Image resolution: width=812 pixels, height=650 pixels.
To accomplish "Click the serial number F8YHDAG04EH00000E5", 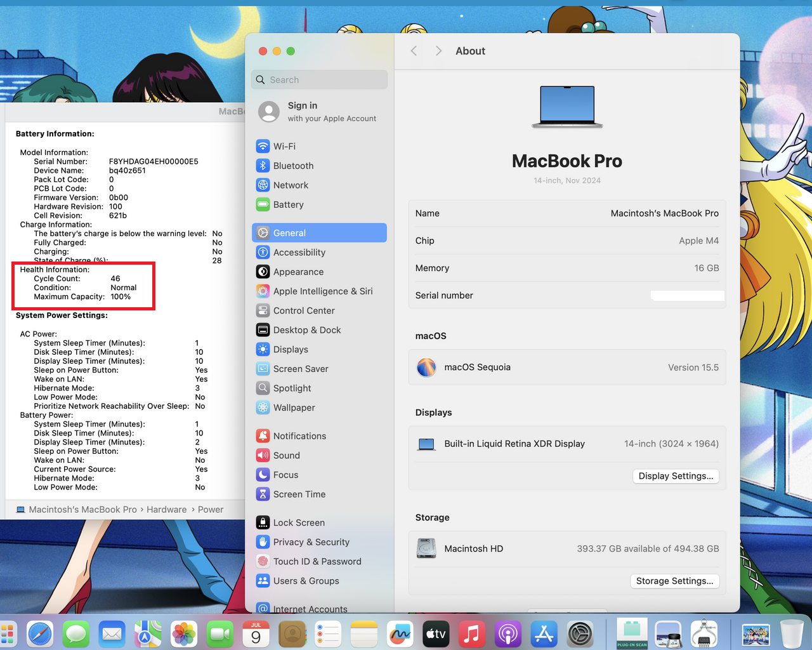I will coord(154,161).
